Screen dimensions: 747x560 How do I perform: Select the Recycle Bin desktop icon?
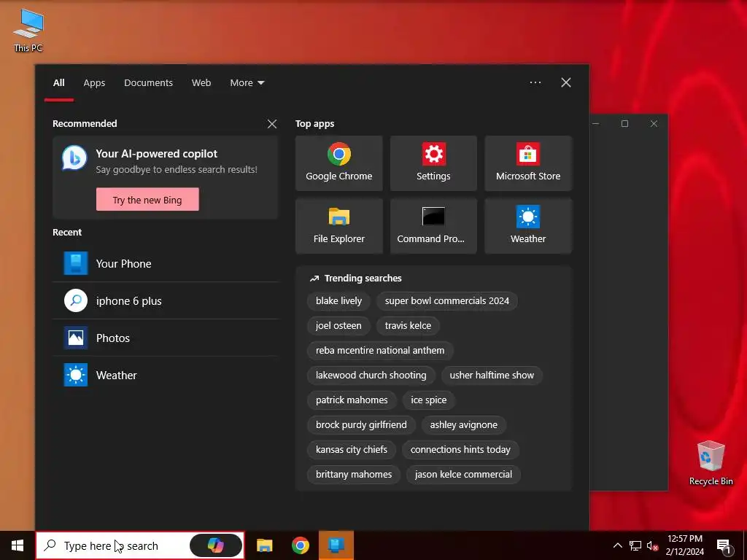(x=711, y=463)
